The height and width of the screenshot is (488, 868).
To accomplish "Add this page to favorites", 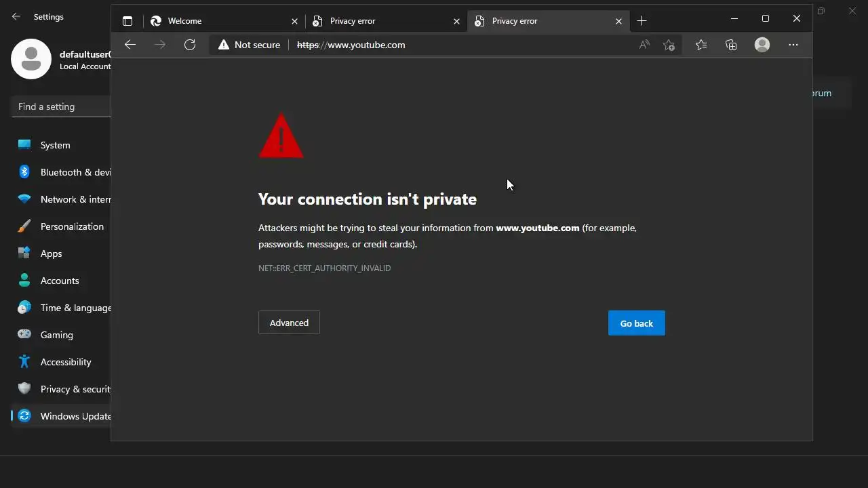I will (669, 45).
